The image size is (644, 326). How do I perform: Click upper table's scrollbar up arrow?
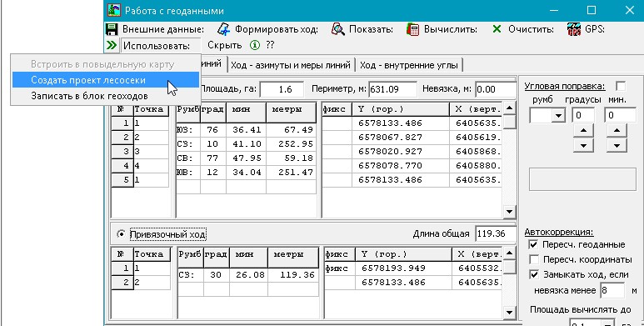[x=509, y=108]
